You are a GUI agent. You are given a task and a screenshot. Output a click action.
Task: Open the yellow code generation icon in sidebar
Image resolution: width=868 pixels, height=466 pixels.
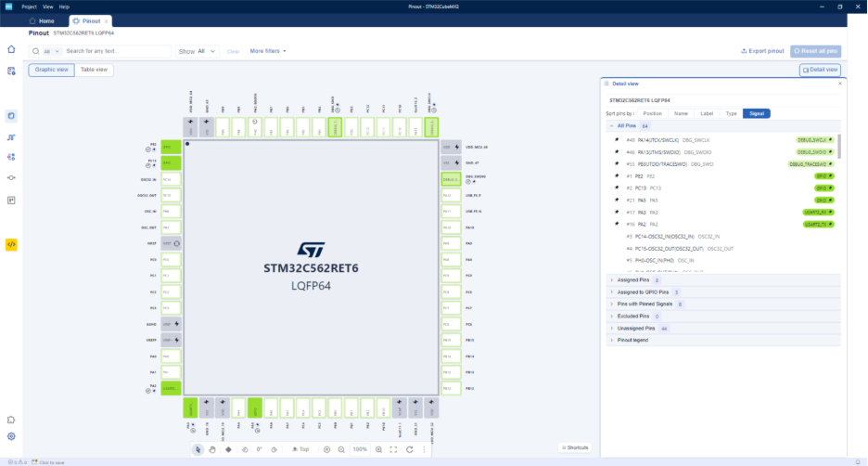click(x=11, y=244)
